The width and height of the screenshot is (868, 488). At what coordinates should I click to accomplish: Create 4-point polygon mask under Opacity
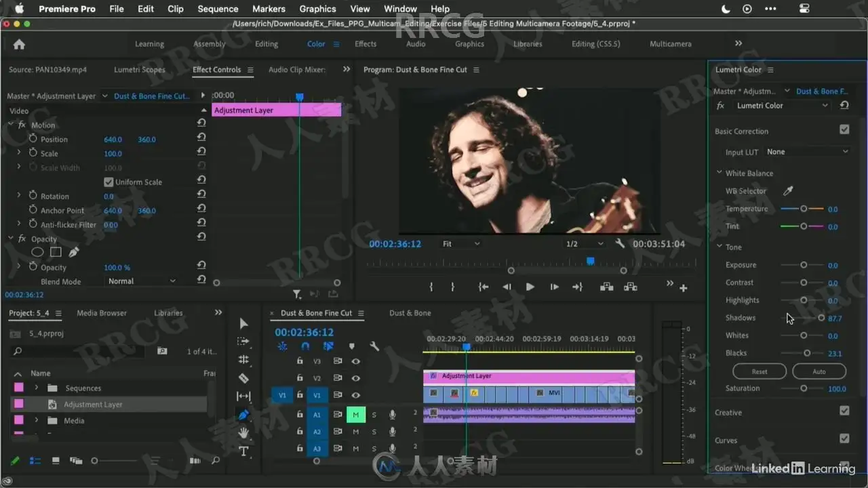click(56, 252)
